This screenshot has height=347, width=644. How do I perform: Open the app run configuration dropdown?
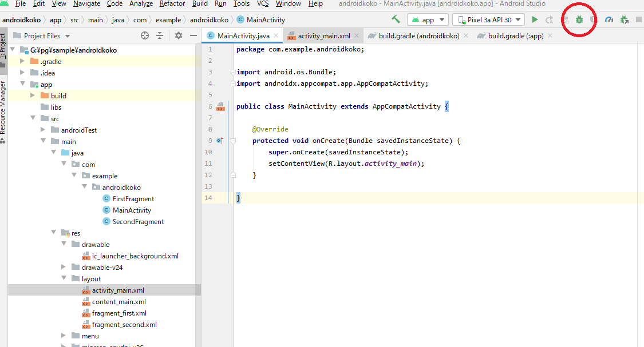click(x=427, y=19)
